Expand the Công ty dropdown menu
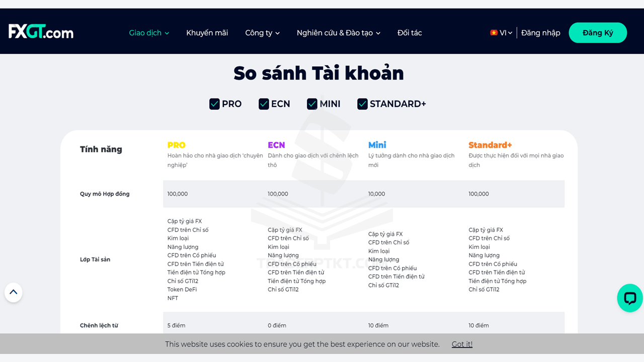644x362 pixels. click(x=262, y=33)
